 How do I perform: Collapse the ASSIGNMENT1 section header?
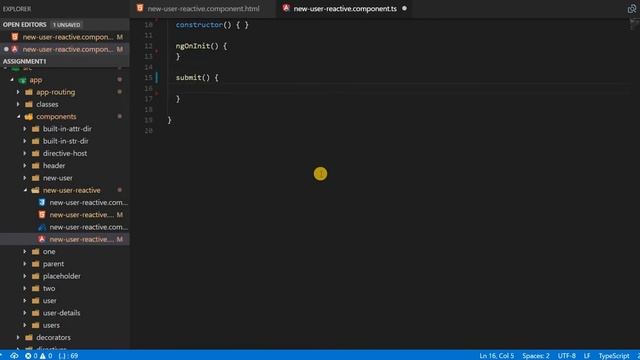coord(65,61)
